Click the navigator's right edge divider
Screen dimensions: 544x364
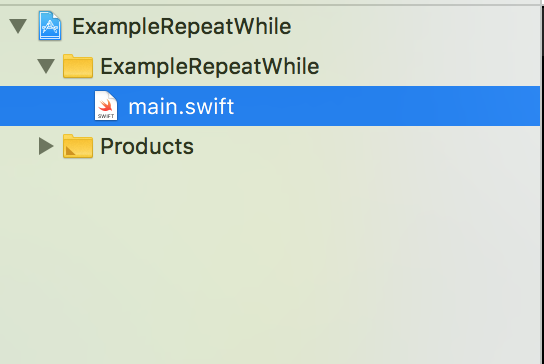[x=542, y=182]
